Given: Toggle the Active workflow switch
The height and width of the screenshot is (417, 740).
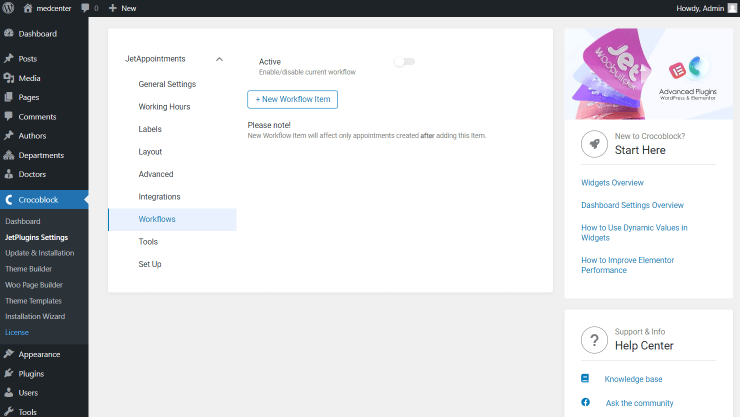Looking at the screenshot, I should pos(404,62).
